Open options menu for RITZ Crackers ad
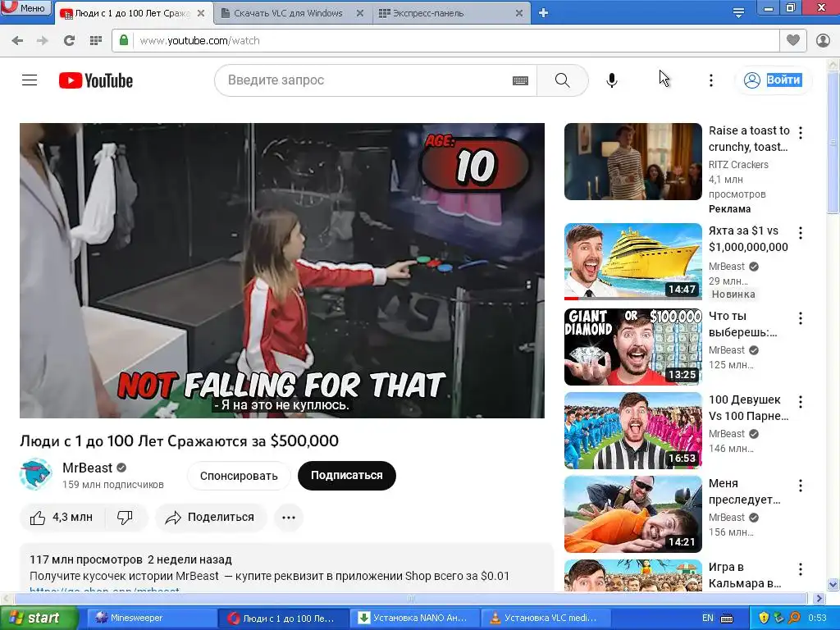 801,132
